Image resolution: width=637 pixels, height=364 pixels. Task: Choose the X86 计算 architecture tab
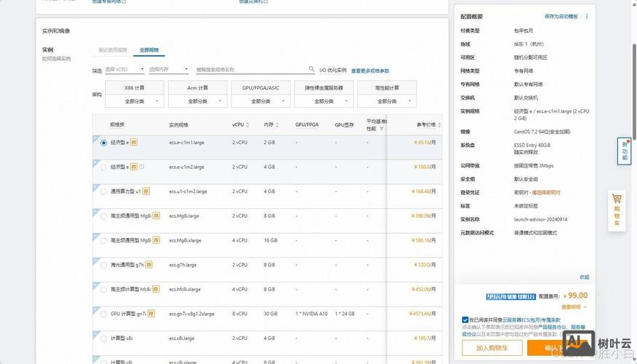(135, 88)
